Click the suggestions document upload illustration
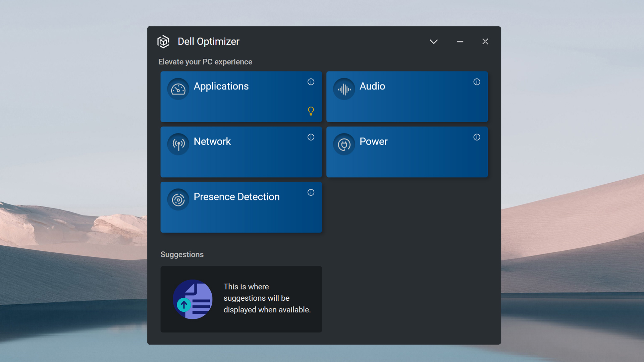Image resolution: width=644 pixels, height=362 pixels. click(193, 299)
